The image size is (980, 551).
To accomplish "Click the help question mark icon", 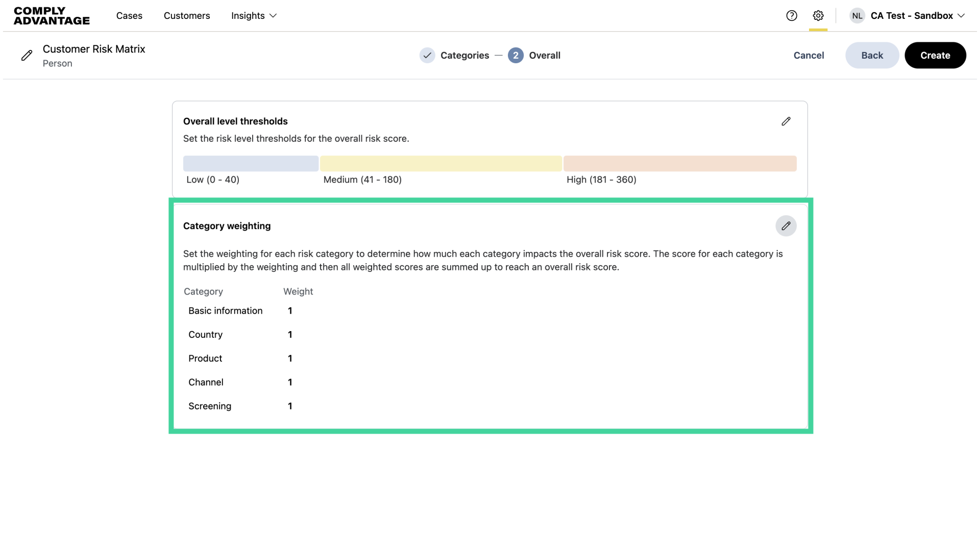I will (x=792, y=16).
